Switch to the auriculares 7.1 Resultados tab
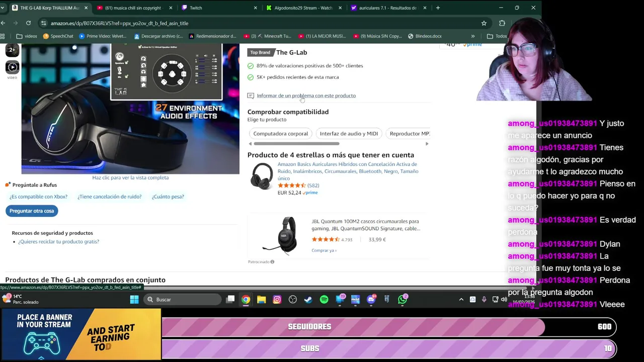Screen dimensions: 644x362 pyautogui.click(x=388, y=8)
